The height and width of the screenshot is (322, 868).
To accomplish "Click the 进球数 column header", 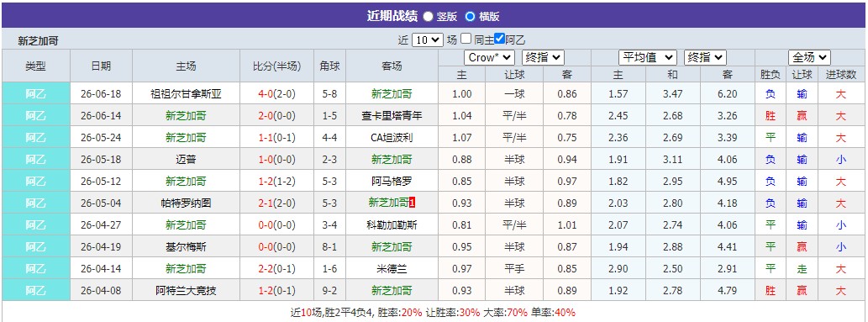I will [x=841, y=74].
